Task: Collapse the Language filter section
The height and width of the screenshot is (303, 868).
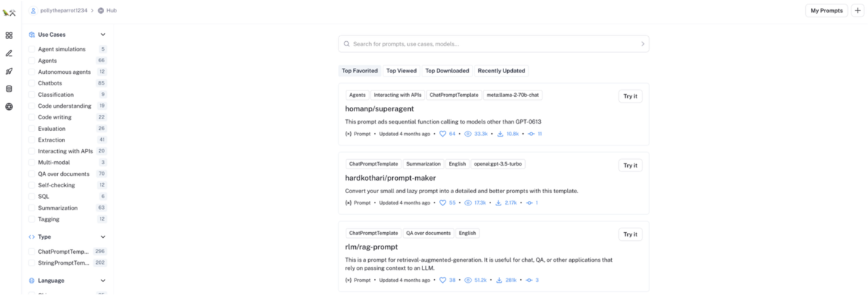Action: 103,281
